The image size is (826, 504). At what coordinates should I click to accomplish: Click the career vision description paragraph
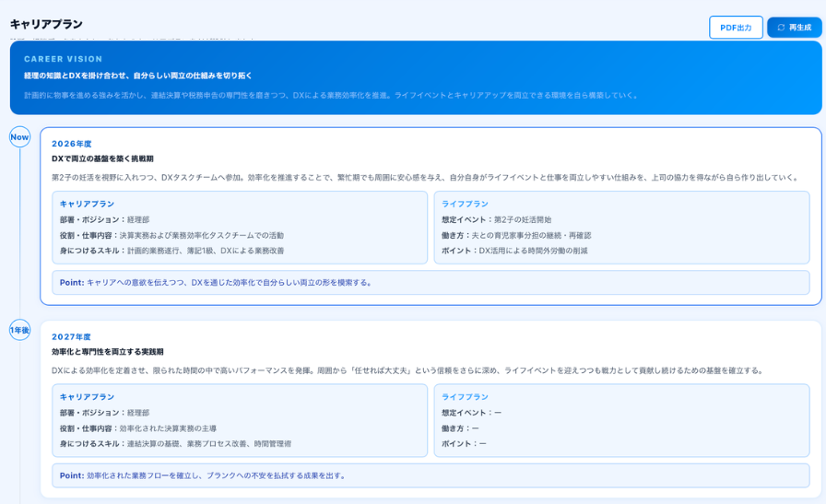(x=331, y=95)
